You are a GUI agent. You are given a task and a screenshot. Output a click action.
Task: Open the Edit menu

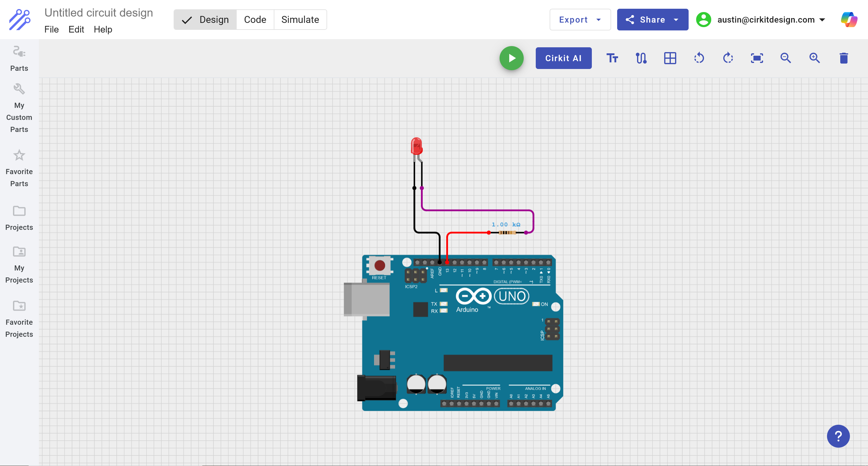pos(76,30)
